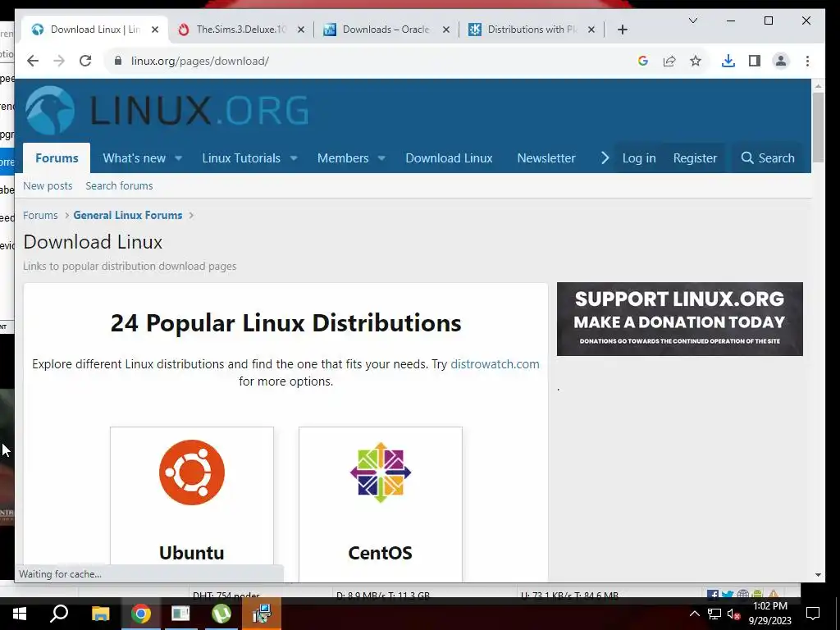Click Search forums link

pyautogui.click(x=119, y=186)
